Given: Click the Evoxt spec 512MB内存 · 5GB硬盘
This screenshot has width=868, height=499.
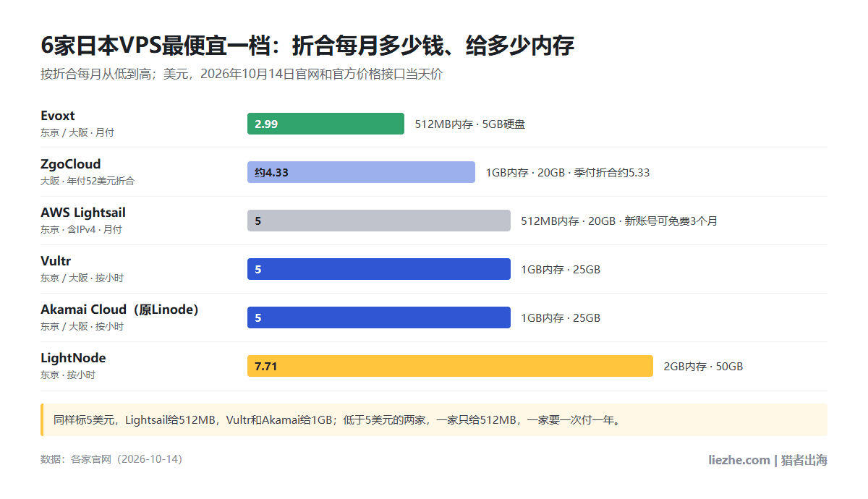Looking at the screenshot, I should pos(470,124).
